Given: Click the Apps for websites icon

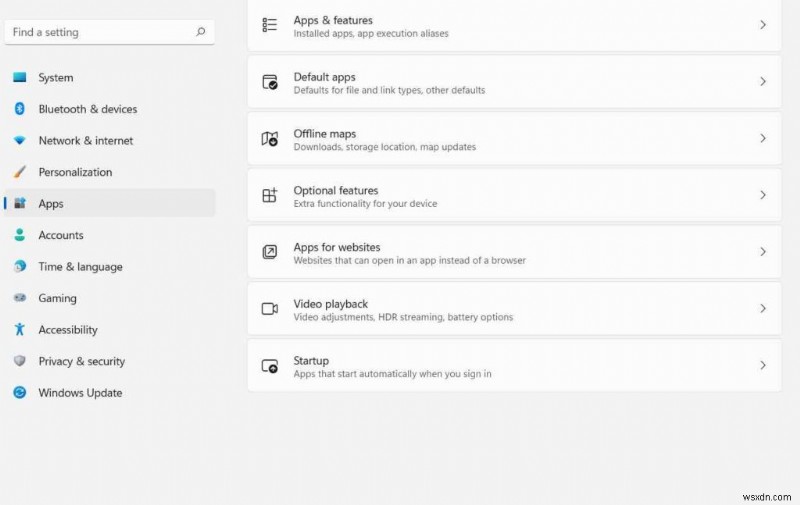Looking at the screenshot, I should coord(269,251).
